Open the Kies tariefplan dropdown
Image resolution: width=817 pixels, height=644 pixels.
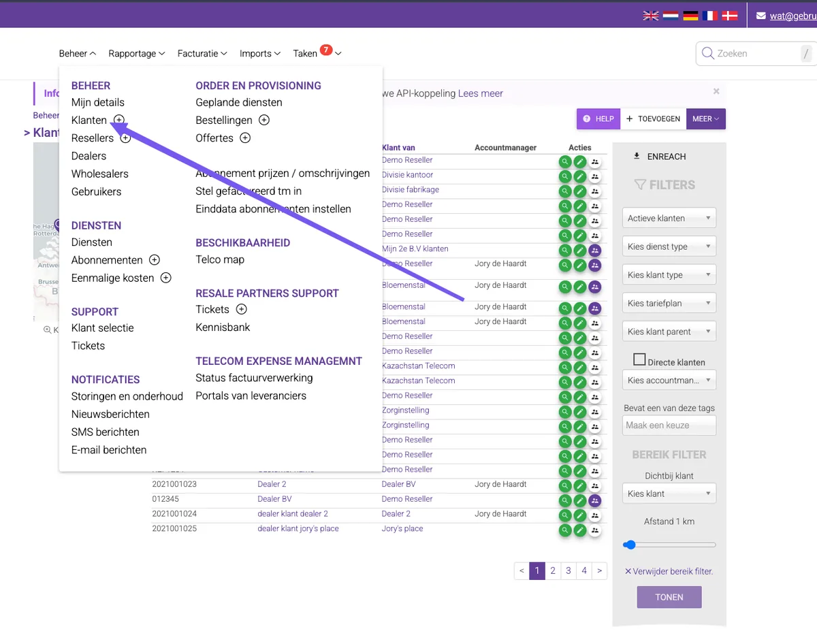click(x=669, y=304)
